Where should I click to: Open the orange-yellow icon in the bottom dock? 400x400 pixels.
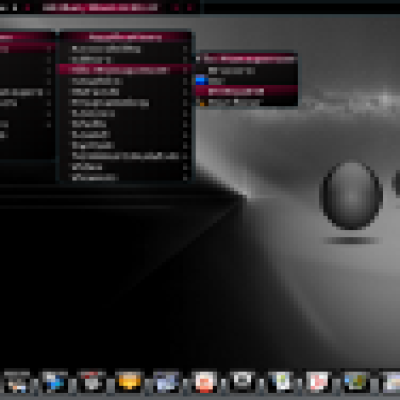[129, 382]
